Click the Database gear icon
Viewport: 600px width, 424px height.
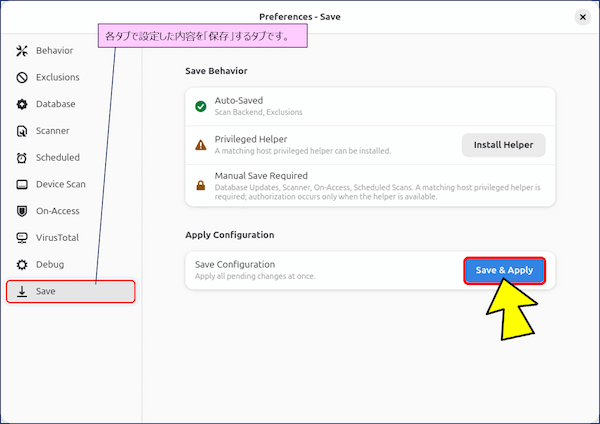click(22, 104)
